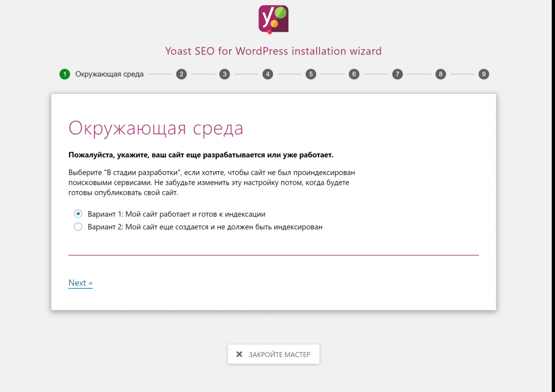Click the X icon on the close wizard button
Screen dimensions: 555x392
[x=239, y=354]
